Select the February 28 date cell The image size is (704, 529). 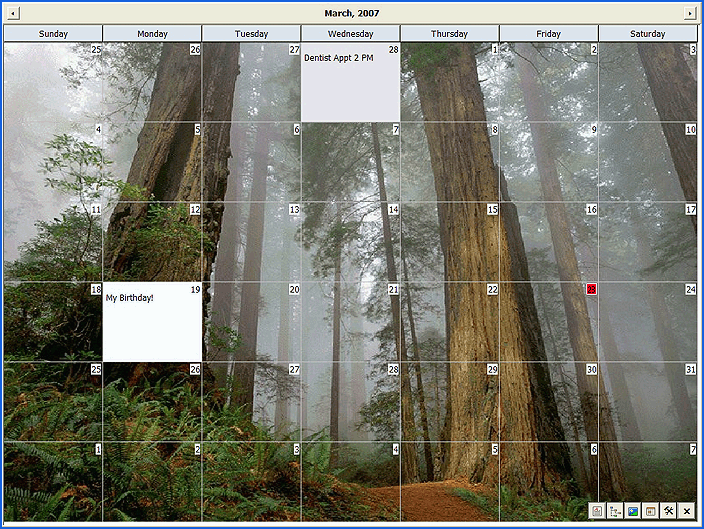click(x=351, y=82)
